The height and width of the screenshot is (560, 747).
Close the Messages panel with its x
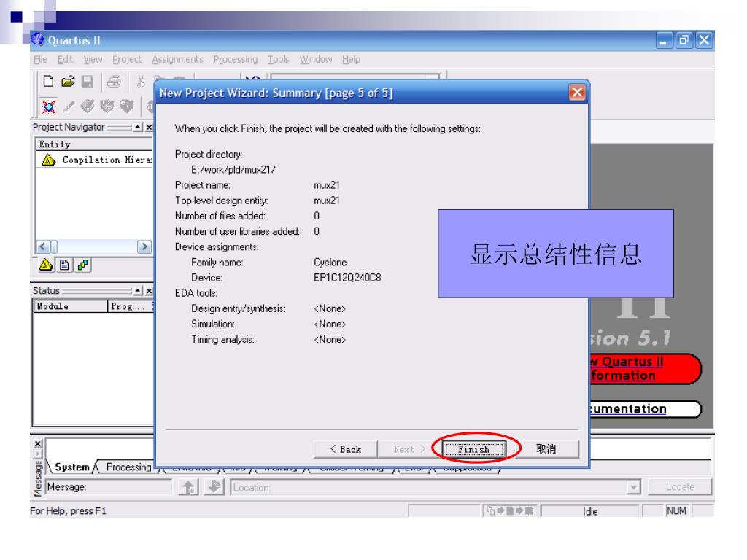(x=38, y=443)
